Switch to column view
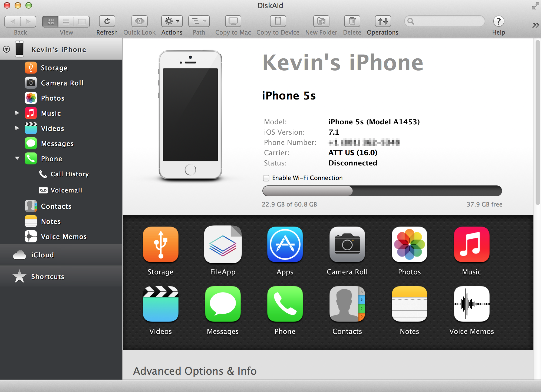The width and height of the screenshot is (541, 392). tap(82, 21)
